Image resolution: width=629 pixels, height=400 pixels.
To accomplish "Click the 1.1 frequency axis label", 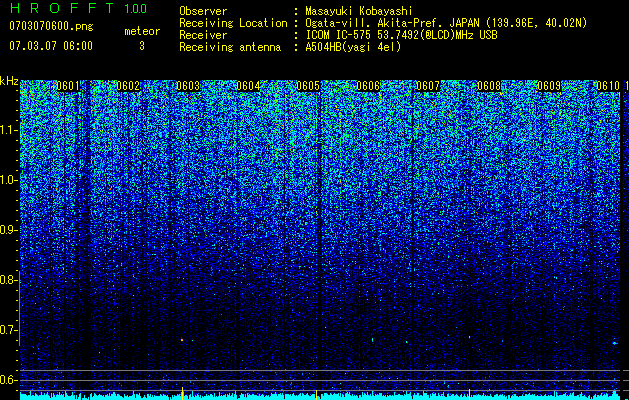I will pos(8,130).
